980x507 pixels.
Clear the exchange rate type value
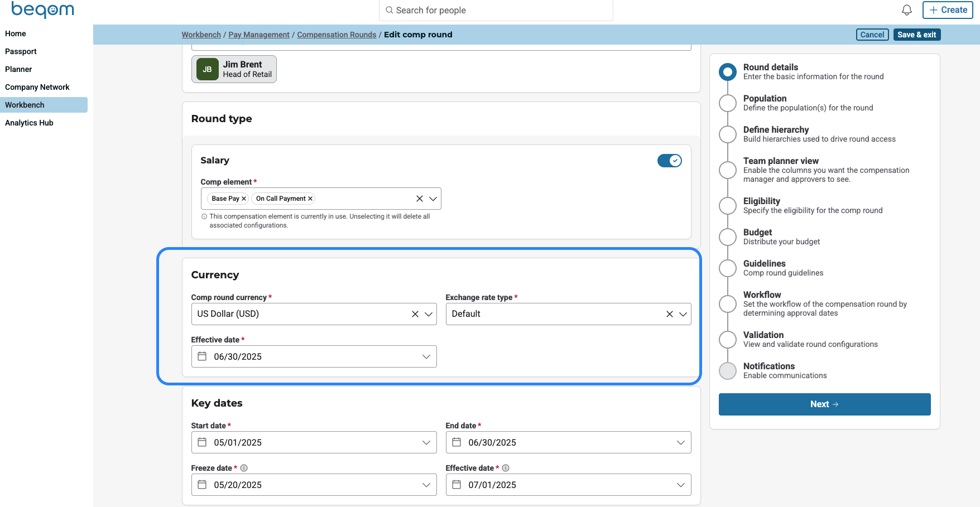pos(669,314)
